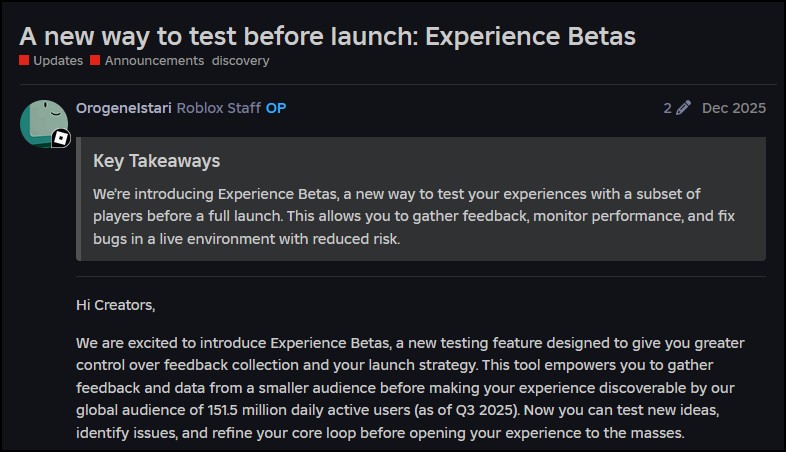Open the OrogeneIstari username link
The image size is (786, 452).
tap(124, 108)
